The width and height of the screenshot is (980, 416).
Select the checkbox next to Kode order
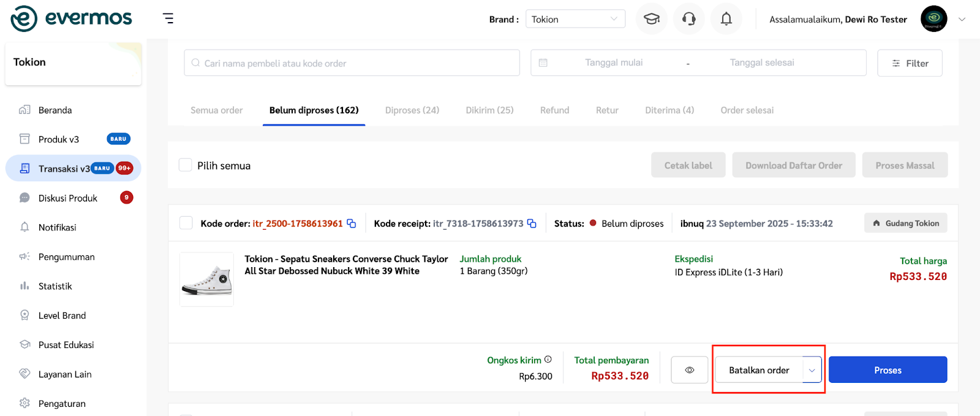tap(186, 223)
